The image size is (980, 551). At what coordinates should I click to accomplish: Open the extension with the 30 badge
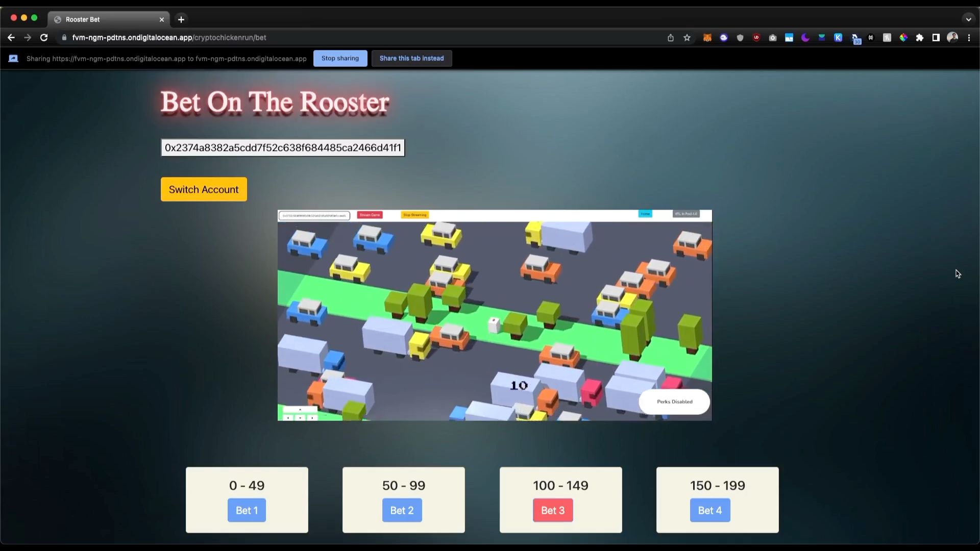pyautogui.click(x=855, y=38)
